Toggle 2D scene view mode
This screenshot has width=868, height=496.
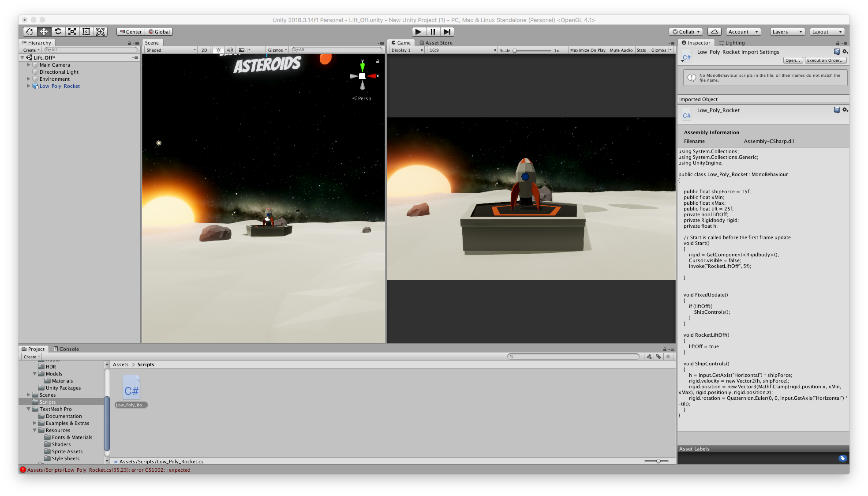[204, 50]
